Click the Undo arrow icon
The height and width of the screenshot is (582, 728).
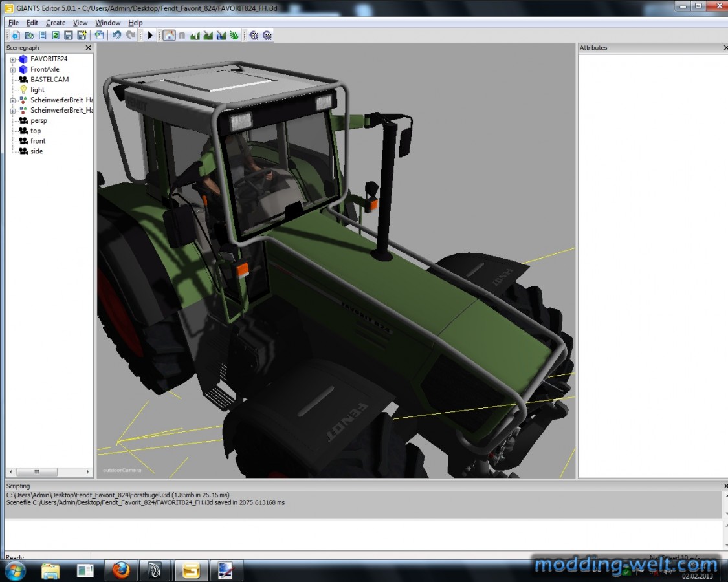click(116, 36)
